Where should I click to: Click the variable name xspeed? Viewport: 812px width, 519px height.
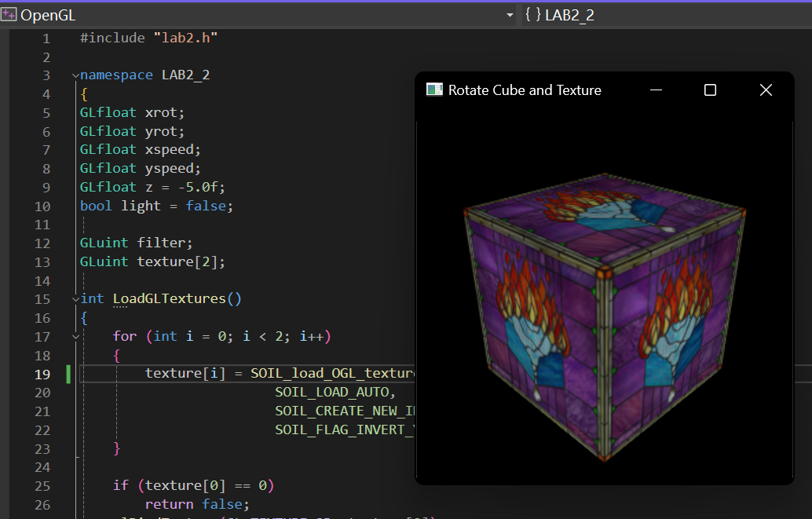[170, 150]
